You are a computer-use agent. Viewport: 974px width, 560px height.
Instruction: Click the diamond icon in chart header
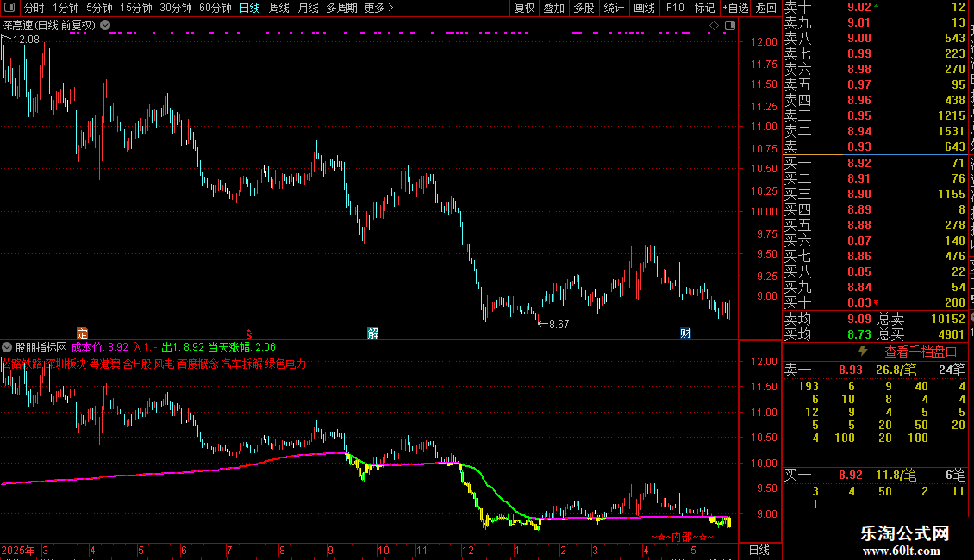click(714, 26)
